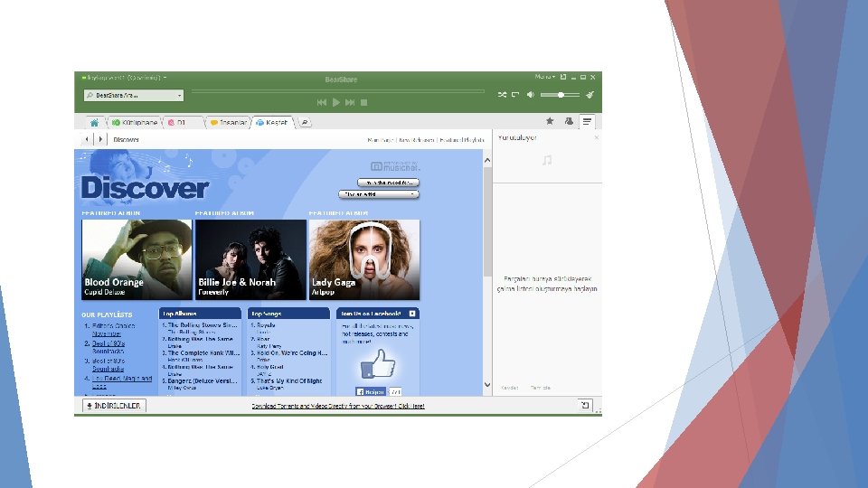Close the Yürütülüyor panel
Screen dimensions: 868x488
pyautogui.click(x=596, y=137)
